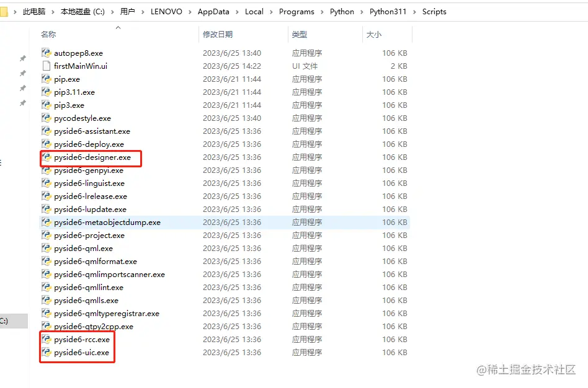The image size is (588, 388).
Task: Navigate to 此电脑 breadcrumb
Action: click(x=33, y=12)
